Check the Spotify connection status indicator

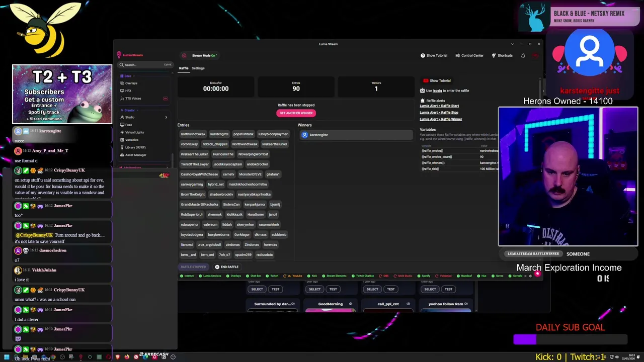[424, 276]
